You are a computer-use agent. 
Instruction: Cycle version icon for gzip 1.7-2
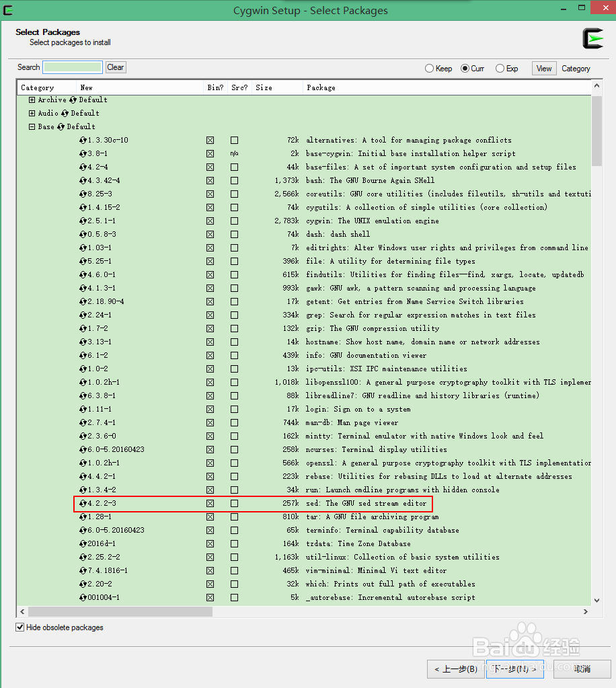click(83, 329)
